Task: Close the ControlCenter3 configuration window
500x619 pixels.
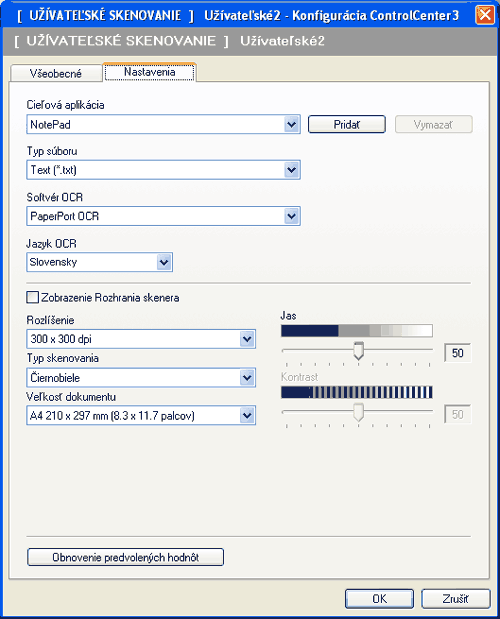Action: click(x=485, y=15)
